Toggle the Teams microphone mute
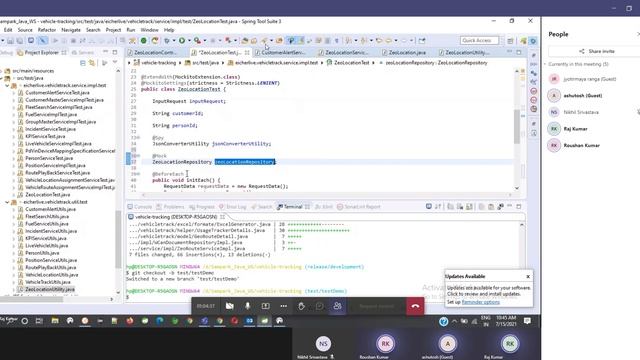The width and height of the screenshot is (640, 360). [x=247, y=306]
